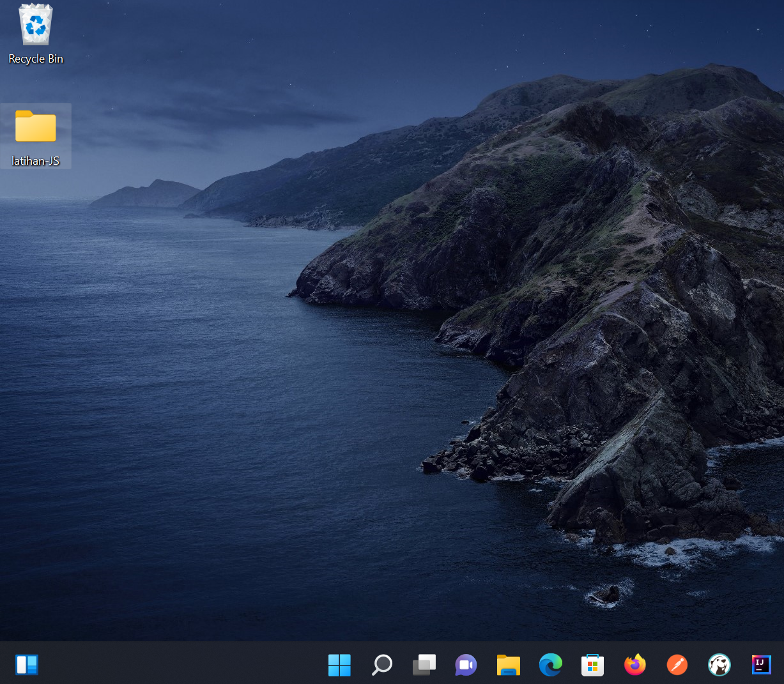784x684 pixels.
Task: Open the Postman app icon
Action: pos(677,665)
